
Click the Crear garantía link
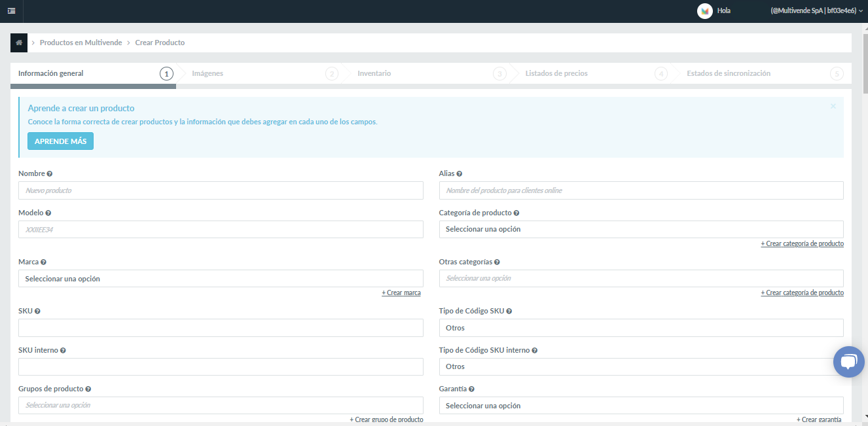point(819,419)
